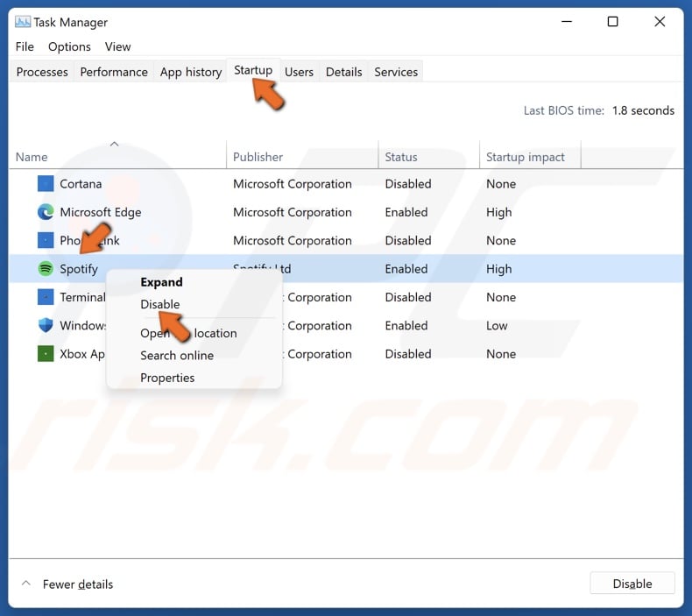
Task: Switch to the Services tab
Action: (396, 72)
